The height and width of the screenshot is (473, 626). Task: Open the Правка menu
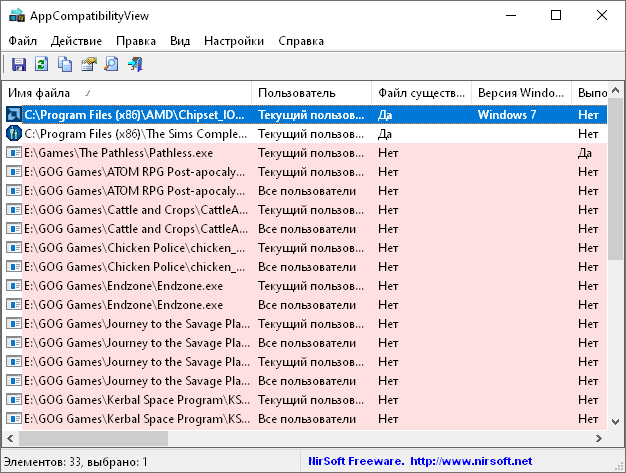135,41
